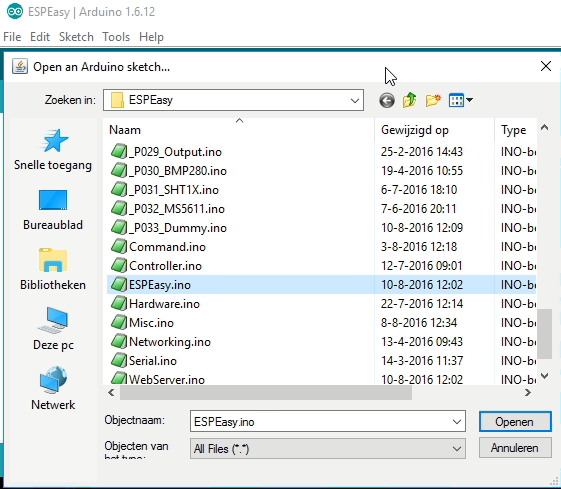This screenshot has width=561, height=489.
Task: Click the Annuleren button
Action: pos(515,448)
